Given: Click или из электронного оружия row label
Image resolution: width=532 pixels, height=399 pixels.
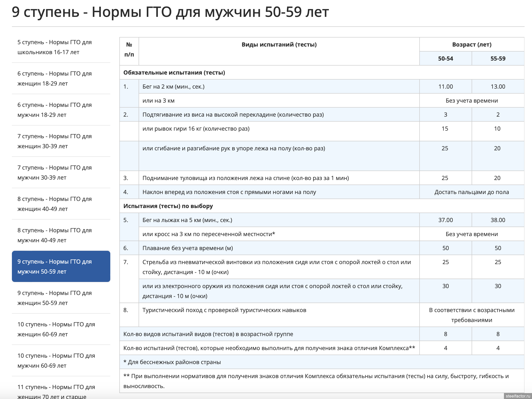Looking at the screenshot, I should click(272, 291).
